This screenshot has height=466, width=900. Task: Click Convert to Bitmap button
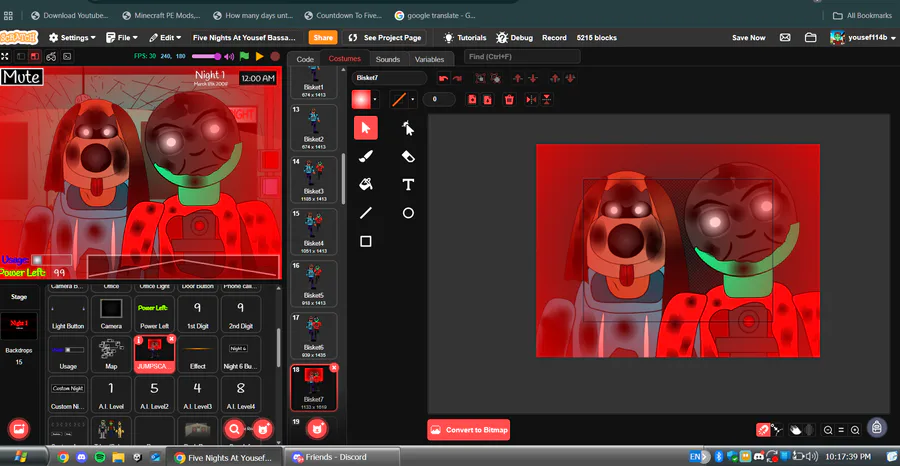tap(468, 429)
